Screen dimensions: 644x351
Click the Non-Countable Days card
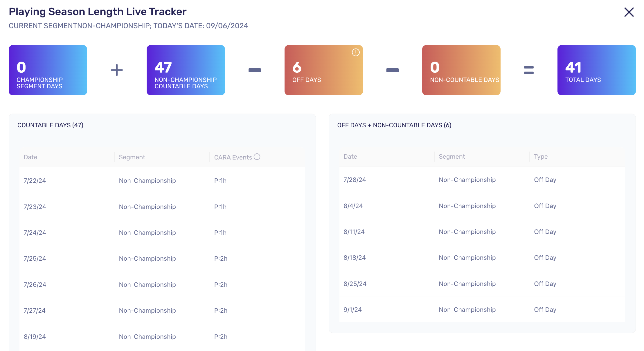point(461,70)
